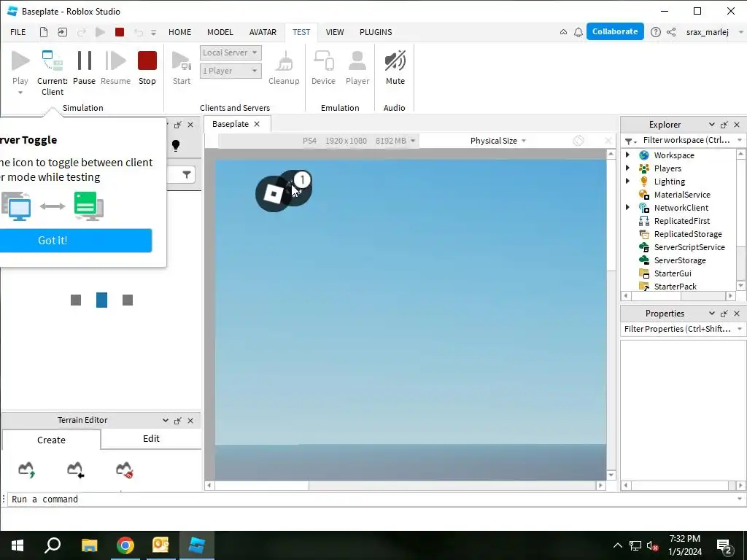Switch to the MODEL ribbon tab

coord(220,32)
